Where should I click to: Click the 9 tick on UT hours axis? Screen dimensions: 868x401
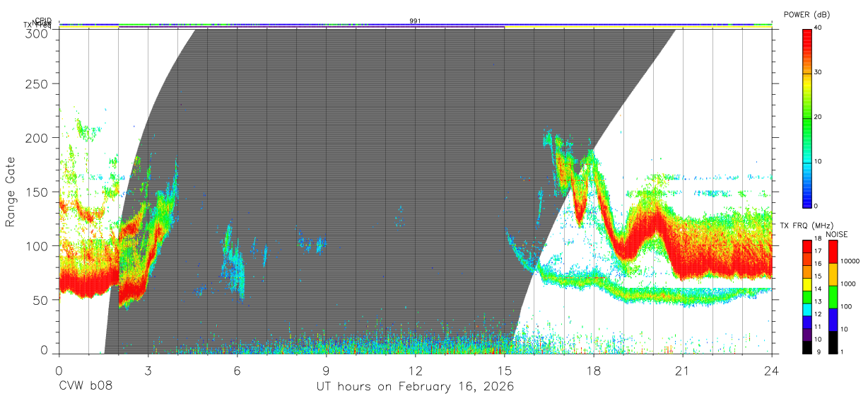pos(326,370)
